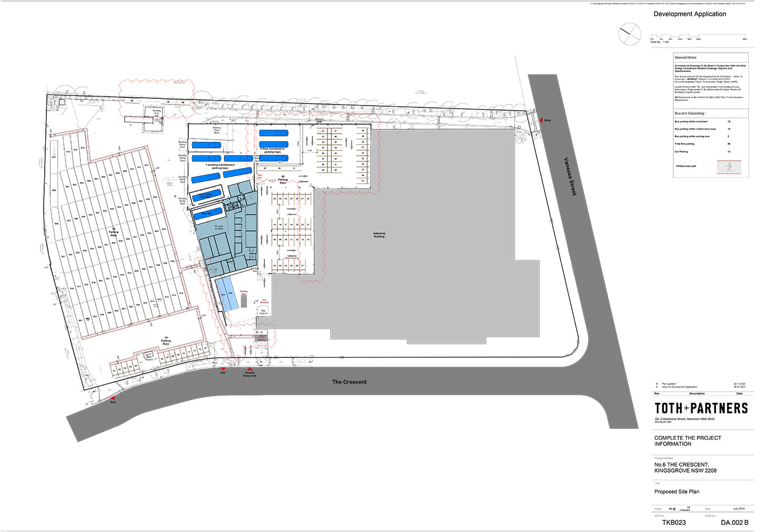760x532 pixels.
Task: Click the 'General Notes:' heading
Action: [686, 58]
